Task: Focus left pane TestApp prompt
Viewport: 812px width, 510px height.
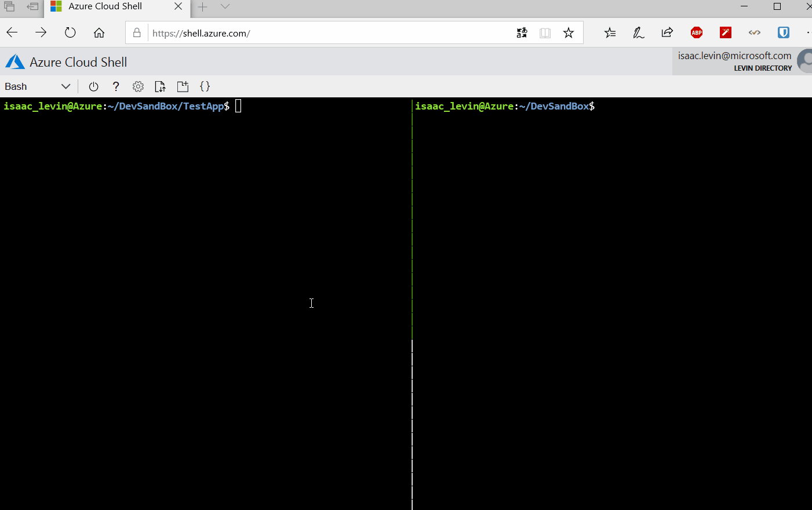Action: pyautogui.click(x=116, y=106)
